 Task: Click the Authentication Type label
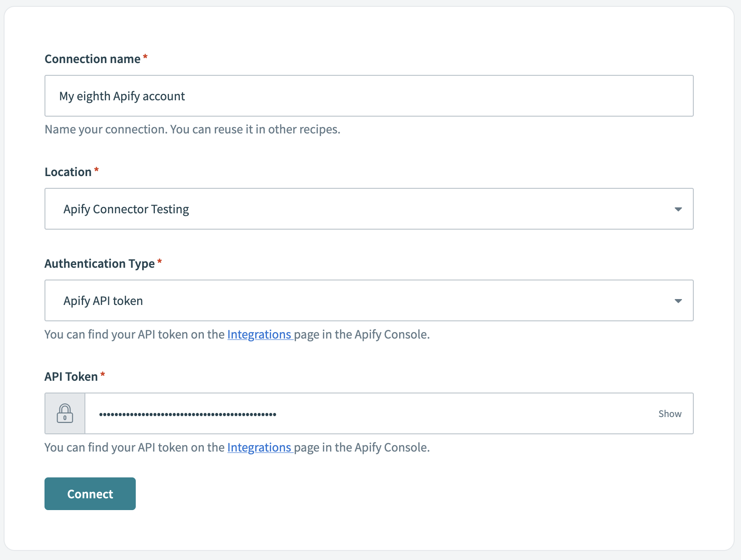tap(99, 263)
